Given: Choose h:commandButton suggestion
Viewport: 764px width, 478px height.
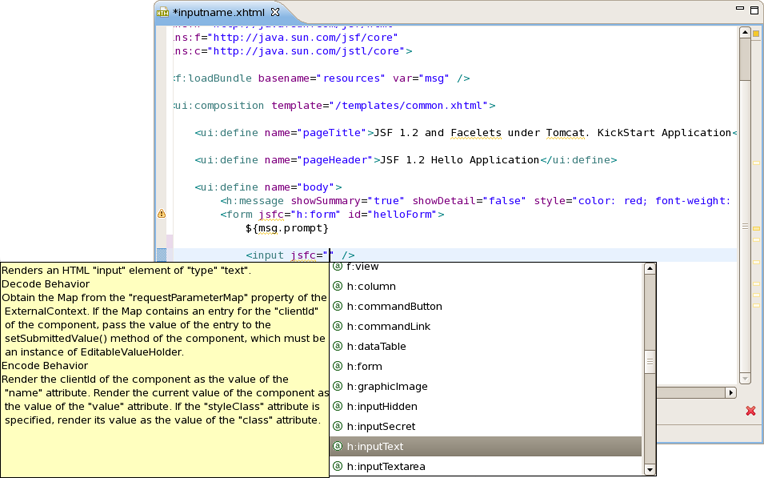Looking at the screenshot, I should [x=486, y=306].
